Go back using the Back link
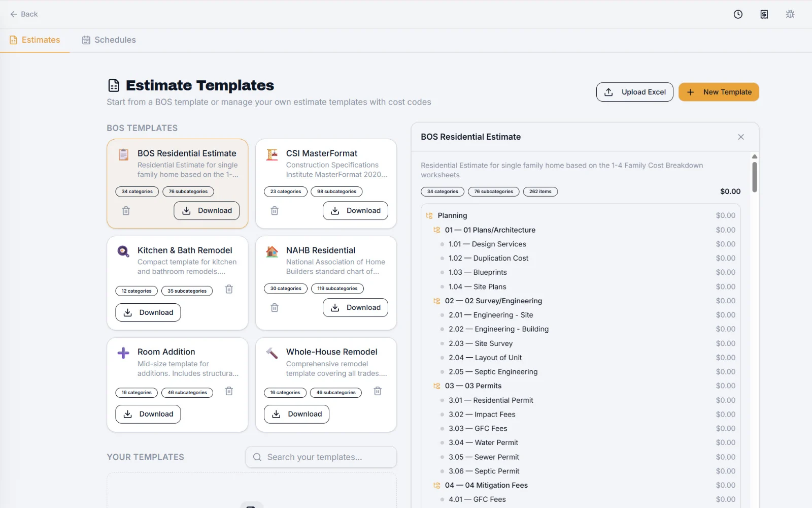Screen dimensions: 812x508 click(x=24, y=14)
